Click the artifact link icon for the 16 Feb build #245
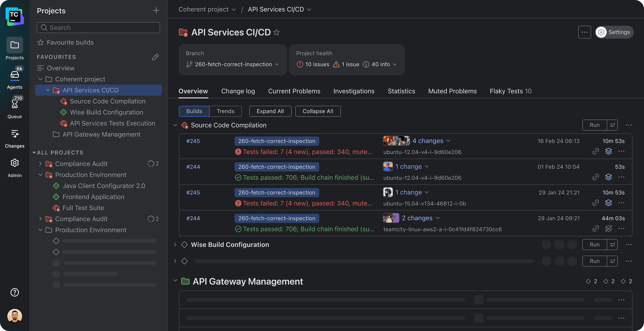Viewport: 644px width, 331px height. [x=595, y=151]
